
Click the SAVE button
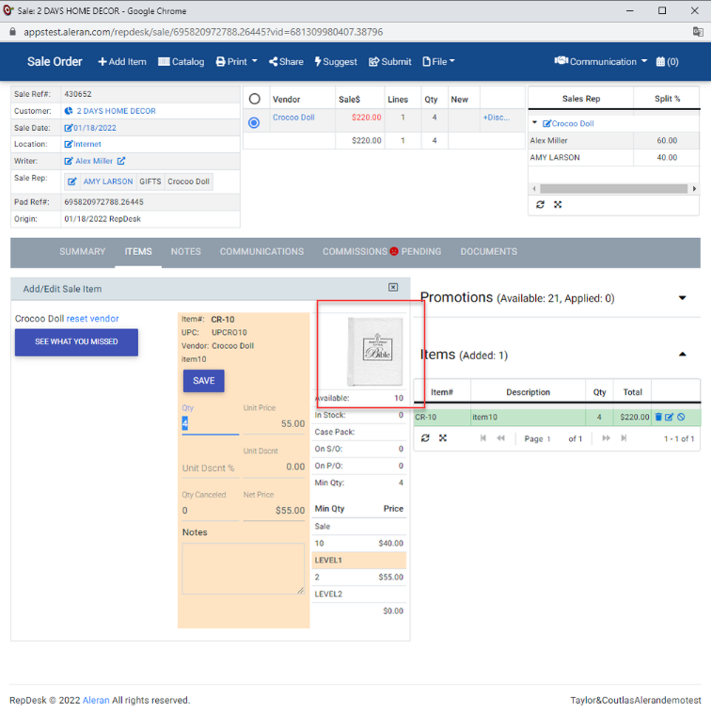coord(204,381)
